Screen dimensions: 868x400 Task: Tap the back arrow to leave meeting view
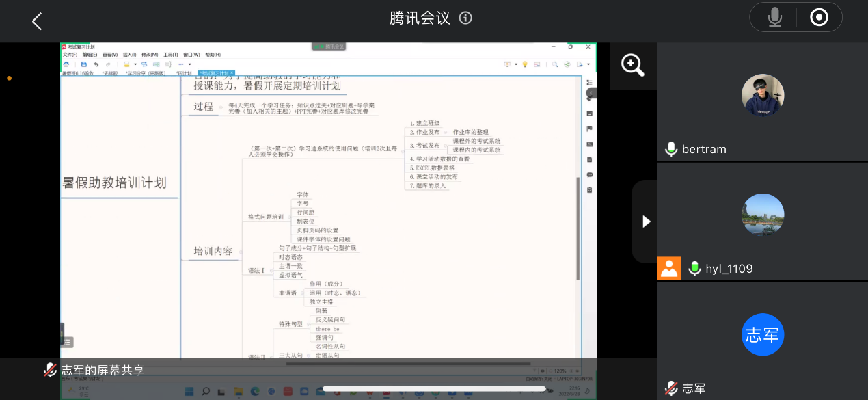tap(37, 21)
